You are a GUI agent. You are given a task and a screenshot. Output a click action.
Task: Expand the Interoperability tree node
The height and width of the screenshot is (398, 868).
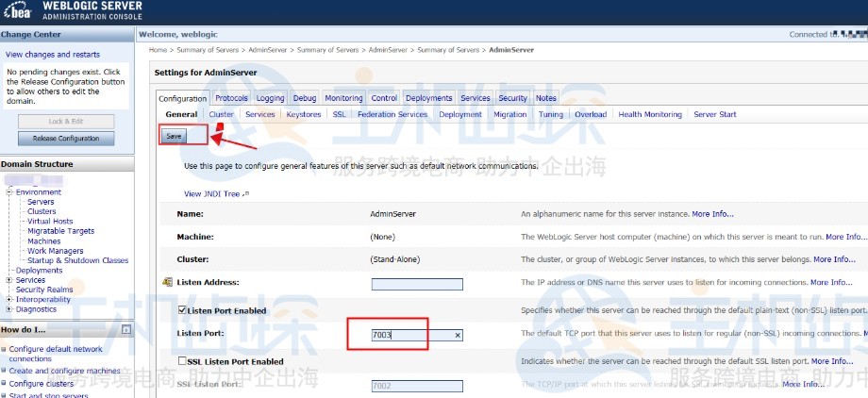[9, 300]
